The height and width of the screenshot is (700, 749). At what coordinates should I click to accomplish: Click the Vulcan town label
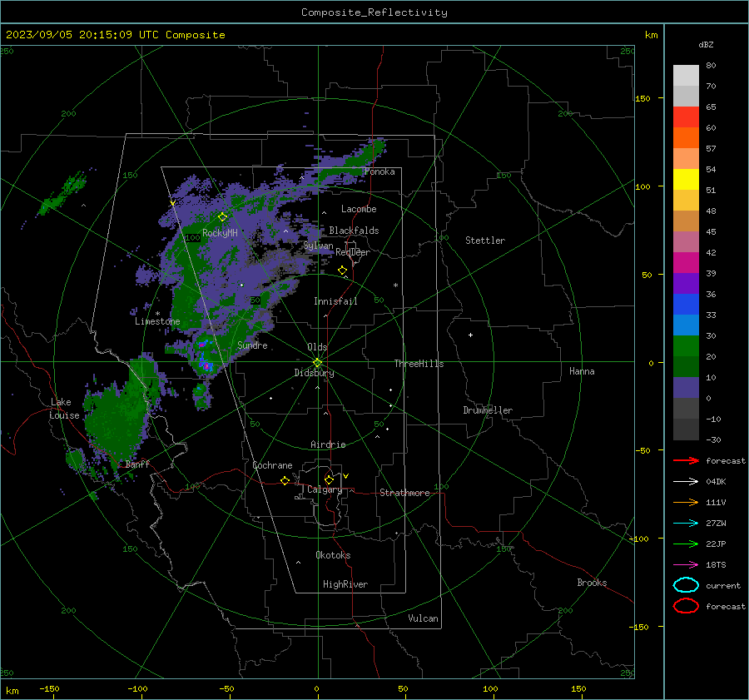[x=423, y=618]
